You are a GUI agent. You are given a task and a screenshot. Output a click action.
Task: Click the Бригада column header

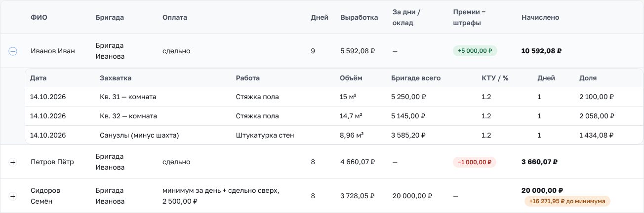(110, 17)
